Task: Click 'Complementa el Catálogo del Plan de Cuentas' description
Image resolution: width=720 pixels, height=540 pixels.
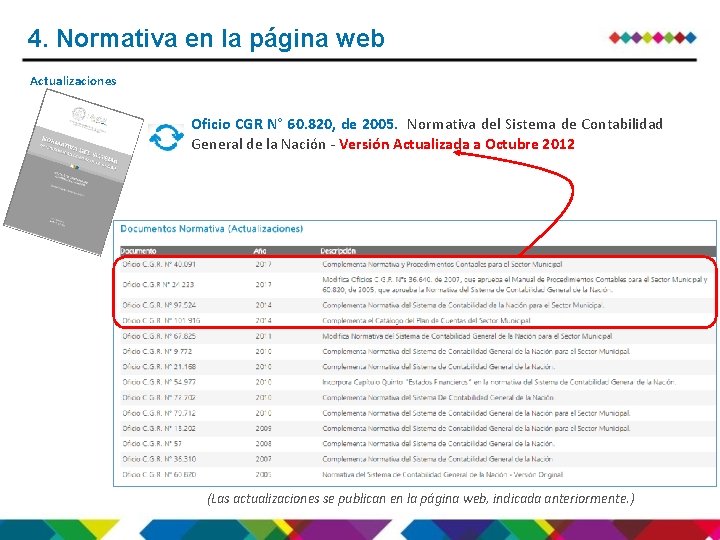Action: click(427, 321)
